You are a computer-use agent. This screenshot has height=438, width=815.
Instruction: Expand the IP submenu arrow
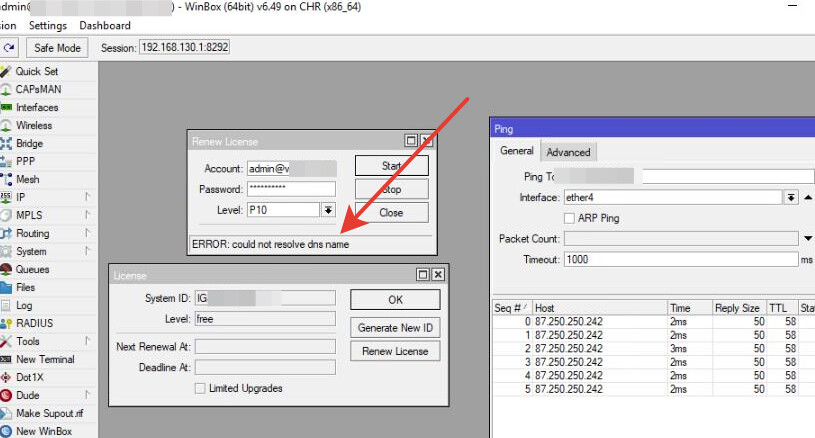pyautogui.click(x=87, y=197)
